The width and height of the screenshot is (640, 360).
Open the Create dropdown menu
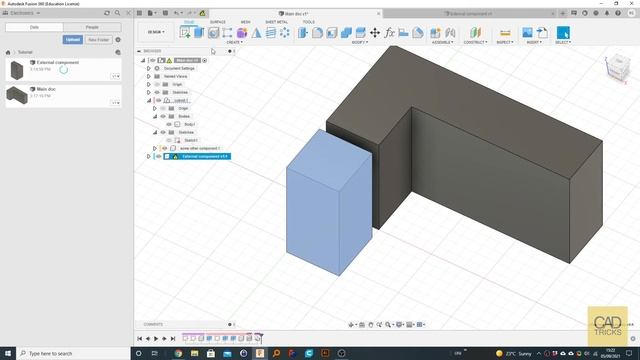coord(234,42)
